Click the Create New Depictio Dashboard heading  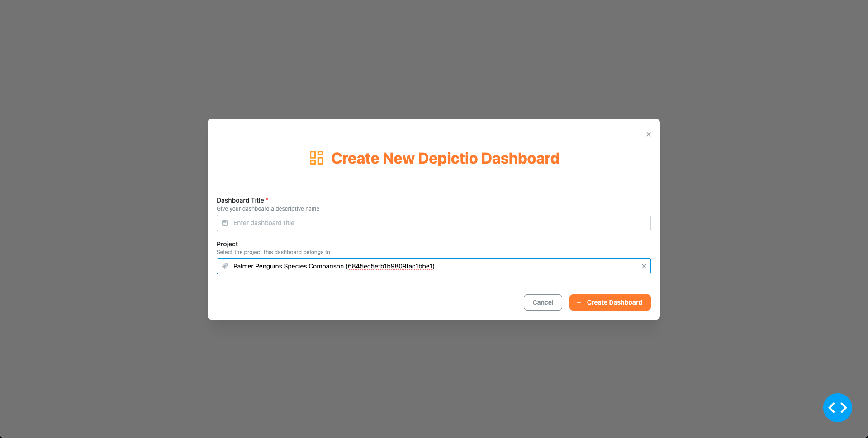(x=445, y=158)
